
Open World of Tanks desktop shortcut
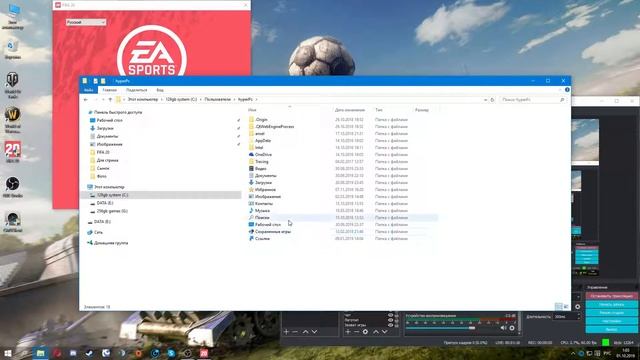[x=13, y=86]
